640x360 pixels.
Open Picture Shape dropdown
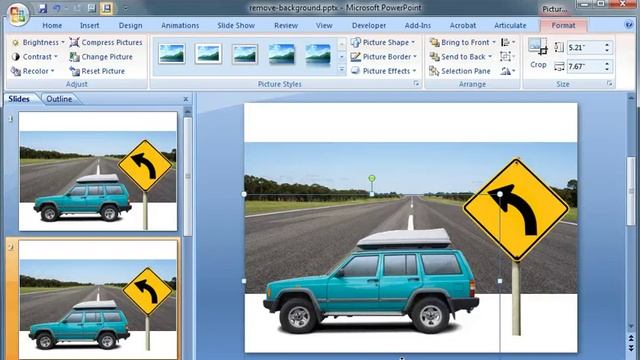(x=383, y=42)
